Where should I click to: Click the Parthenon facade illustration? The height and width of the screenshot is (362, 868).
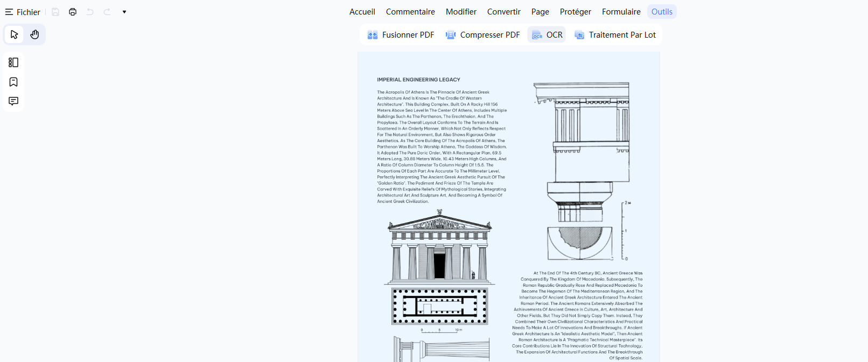coord(439,247)
